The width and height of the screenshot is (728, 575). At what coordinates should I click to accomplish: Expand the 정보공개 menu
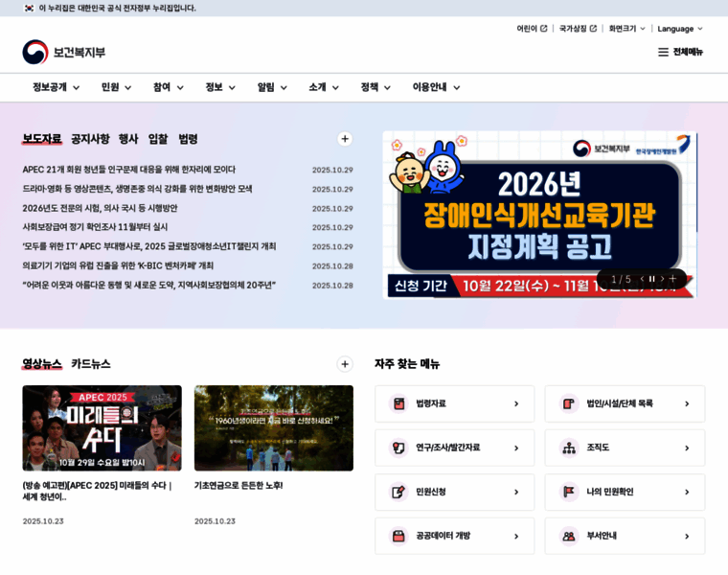click(x=57, y=87)
